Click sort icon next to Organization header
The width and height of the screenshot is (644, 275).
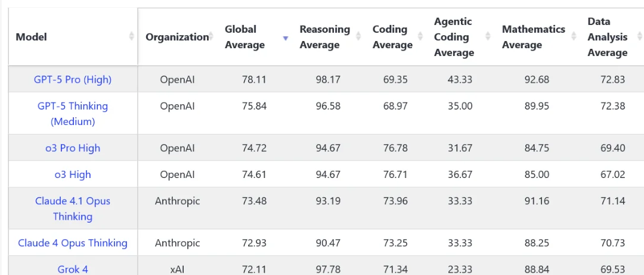point(211,37)
